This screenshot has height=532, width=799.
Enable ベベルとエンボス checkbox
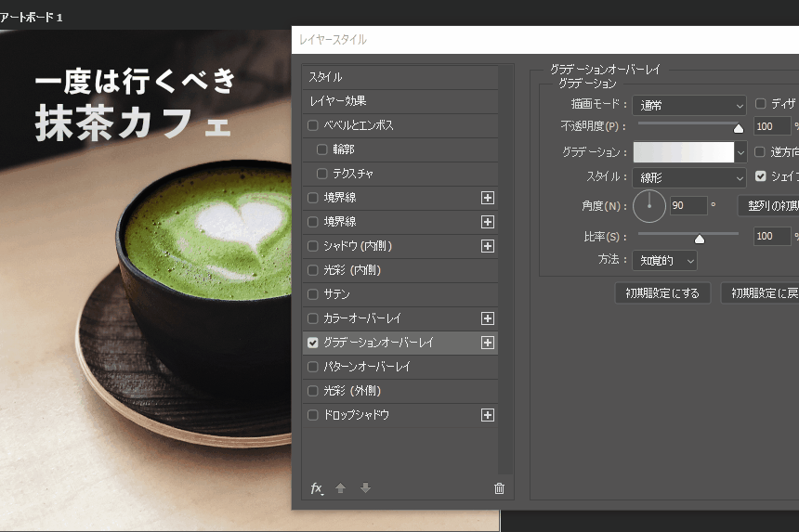[313, 125]
